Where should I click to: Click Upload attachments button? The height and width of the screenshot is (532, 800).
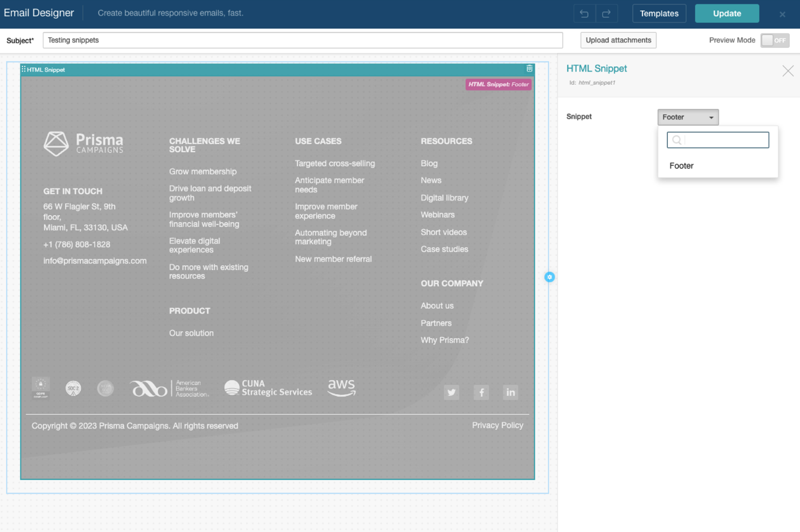click(x=618, y=40)
